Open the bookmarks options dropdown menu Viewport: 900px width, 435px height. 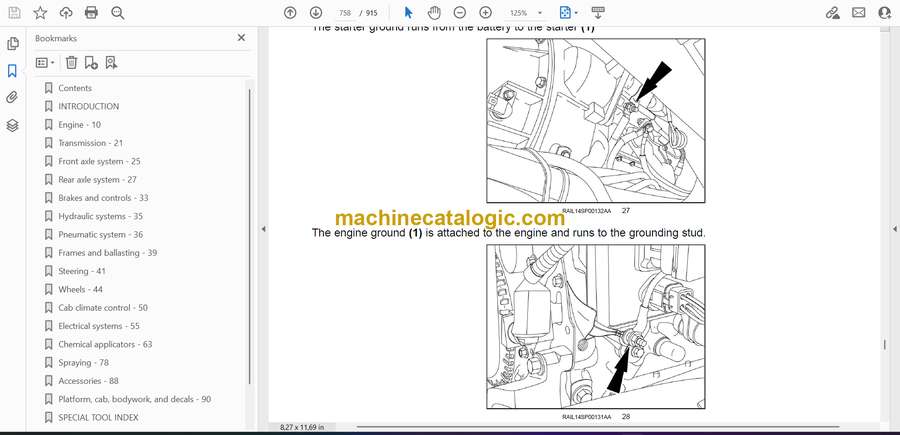pyautogui.click(x=45, y=62)
